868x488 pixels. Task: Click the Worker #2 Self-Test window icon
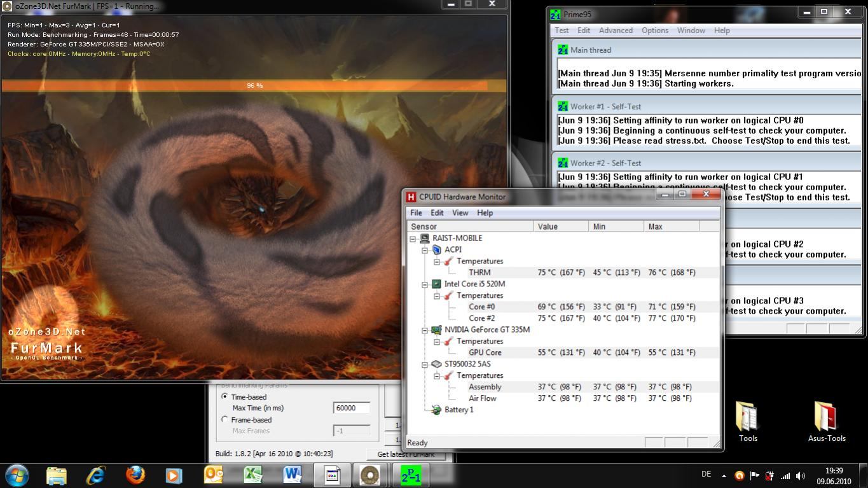pyautogui.click(x=563, y=163)
